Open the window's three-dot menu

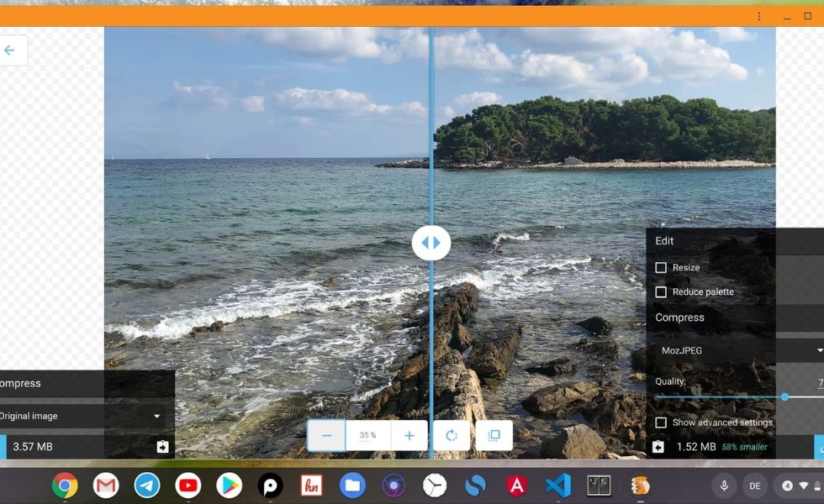click(x=758, y=16)
